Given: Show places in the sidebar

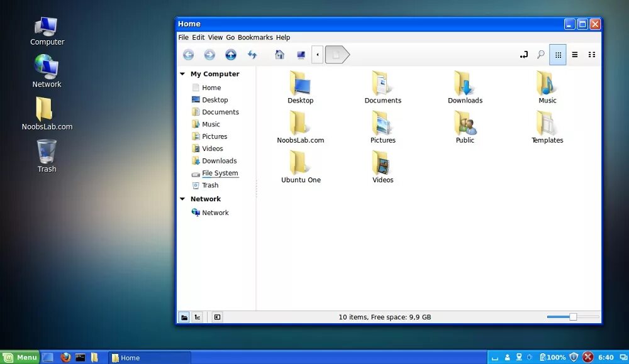Looking at the screenshot, I should coord(184,317).
